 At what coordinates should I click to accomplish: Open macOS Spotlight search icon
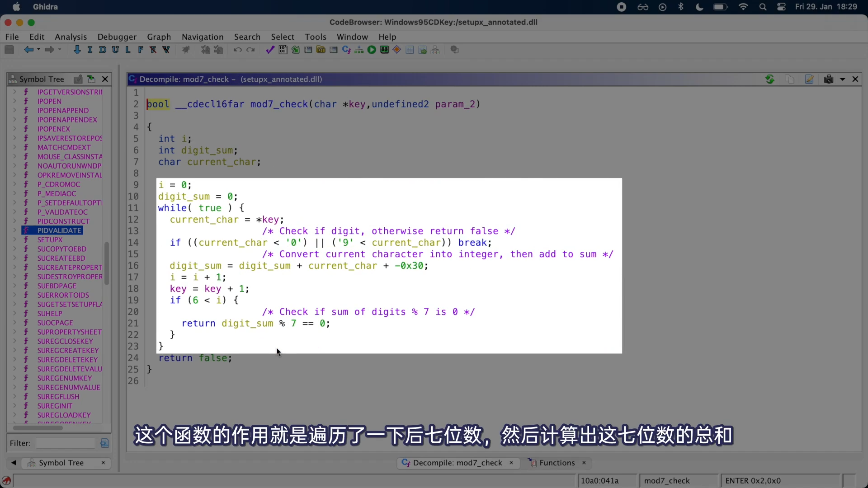coord(763,7)
